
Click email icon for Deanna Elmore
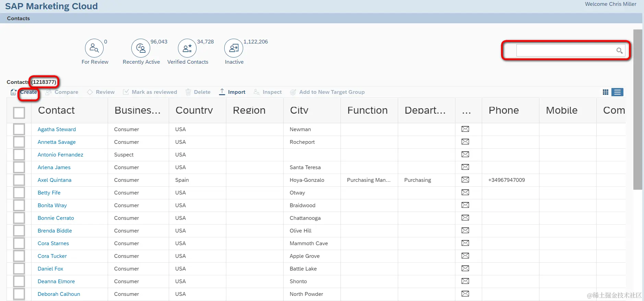pos(465,281)
